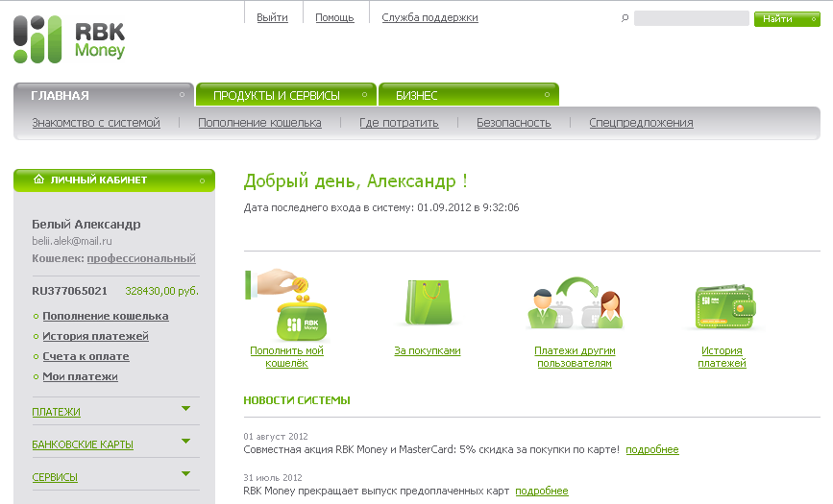833x504 pixels.
Task: Open Мои платежи link
Action: click(80, 376)
